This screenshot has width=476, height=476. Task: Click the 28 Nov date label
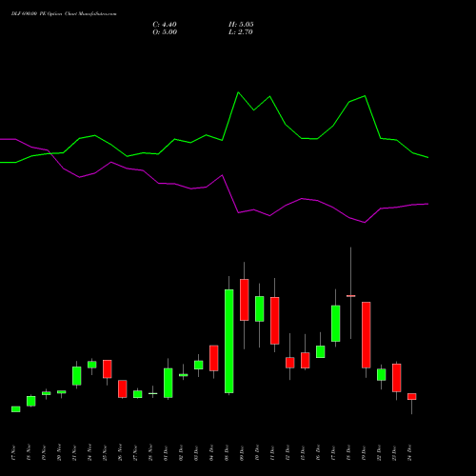coord(150,453)
